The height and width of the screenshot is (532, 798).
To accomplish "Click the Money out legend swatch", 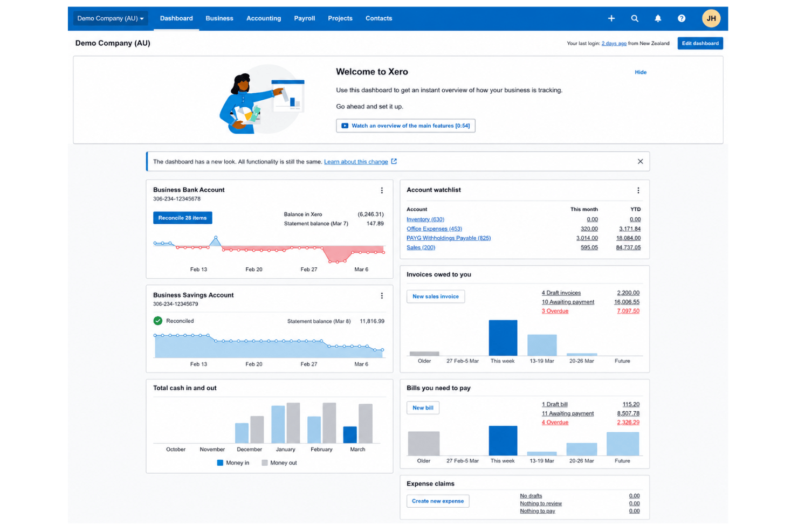I will (x=264, y=463).
